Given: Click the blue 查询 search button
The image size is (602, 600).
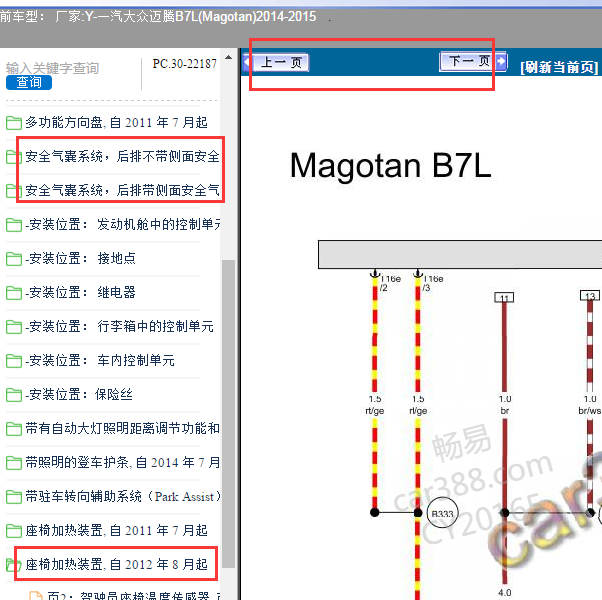Looking at the screenshot, I should pyautogui.click(x=29, y=83).
